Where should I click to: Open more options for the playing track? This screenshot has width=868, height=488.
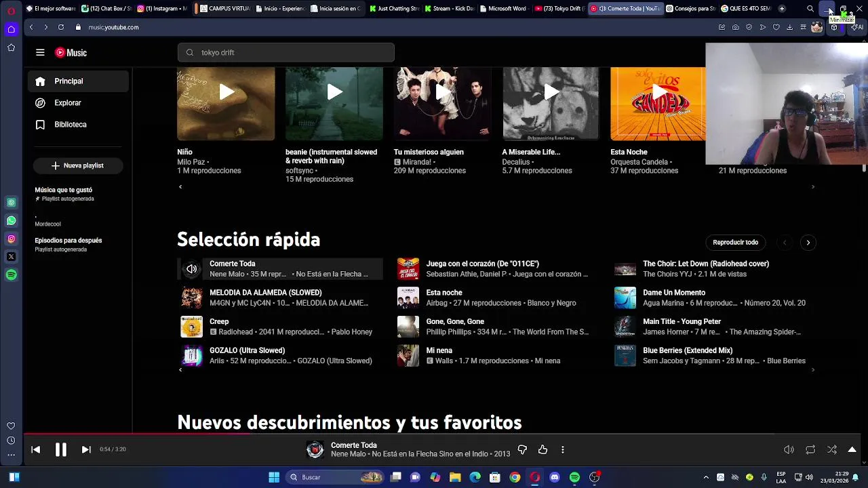(562, 449)
